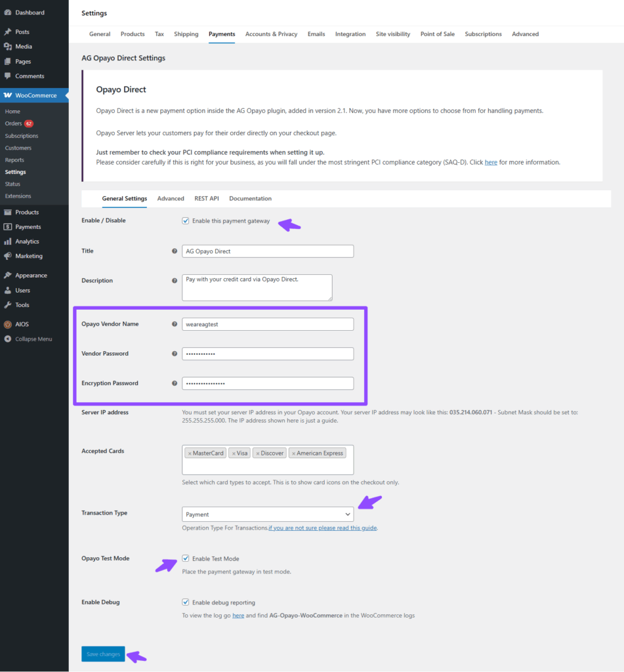This screenshot has height=672, width=624.
Task: Open the REST API sub-tab
Action: [x=207, y=198]
